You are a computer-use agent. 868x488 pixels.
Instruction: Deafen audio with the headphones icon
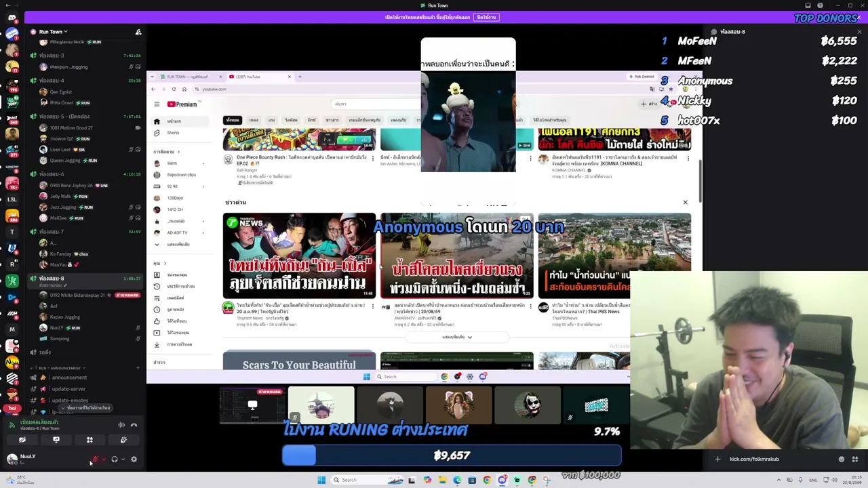(x=114, y=460)
